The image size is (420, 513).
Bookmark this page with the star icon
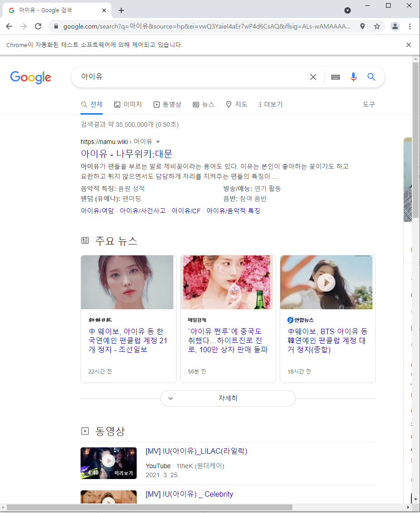[377, 26]
